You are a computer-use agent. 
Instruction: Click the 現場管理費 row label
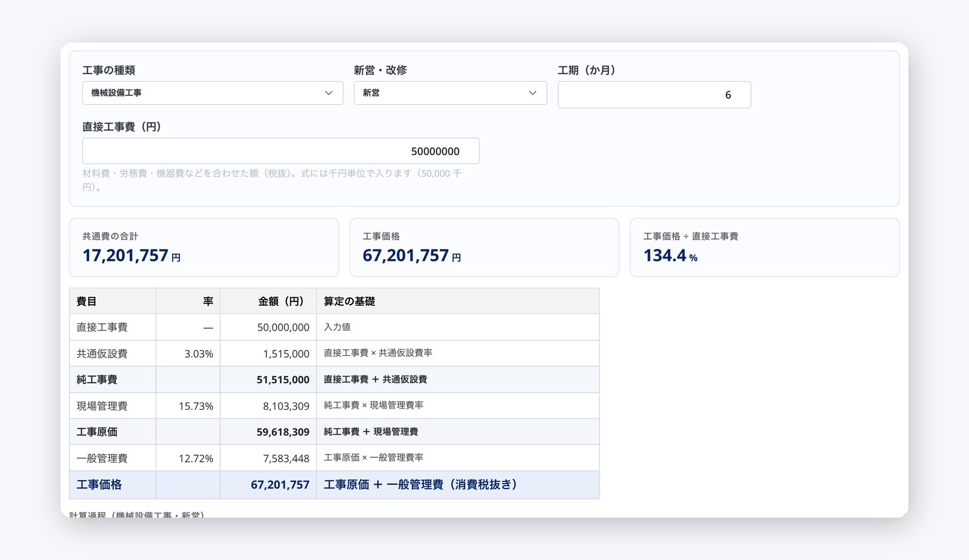click(x=113, y=406)
